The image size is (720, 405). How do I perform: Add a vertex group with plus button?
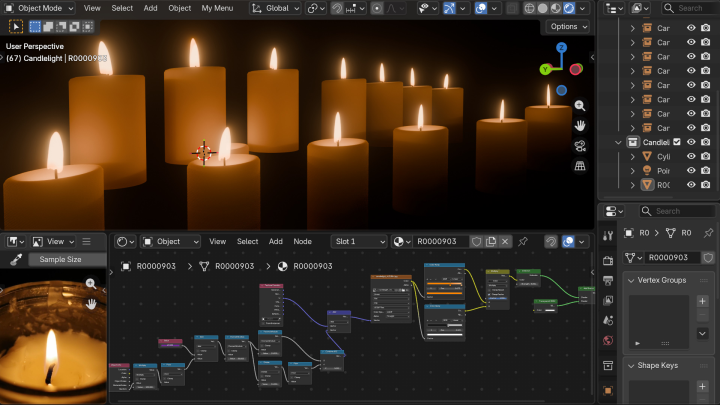[702, 301]
